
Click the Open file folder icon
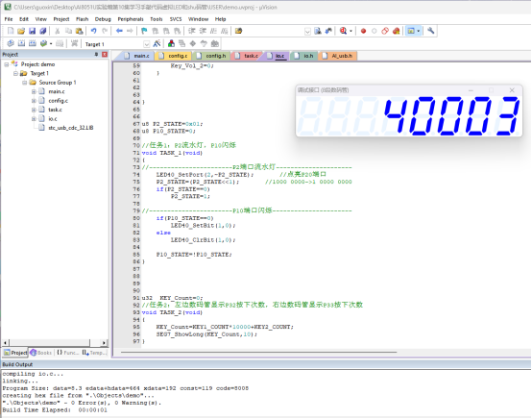(x=21, y=31)
